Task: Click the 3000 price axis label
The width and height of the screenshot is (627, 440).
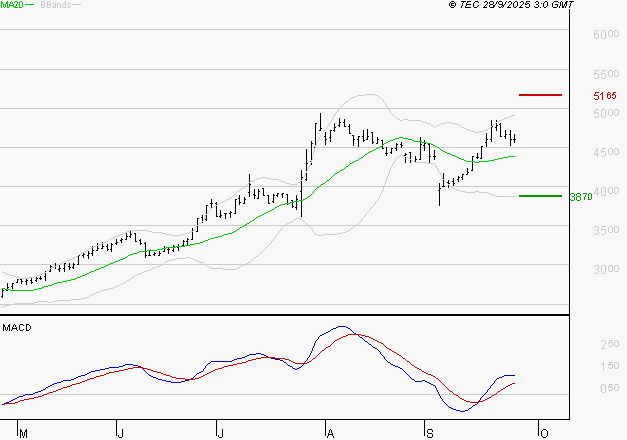Action: (606, 269)
